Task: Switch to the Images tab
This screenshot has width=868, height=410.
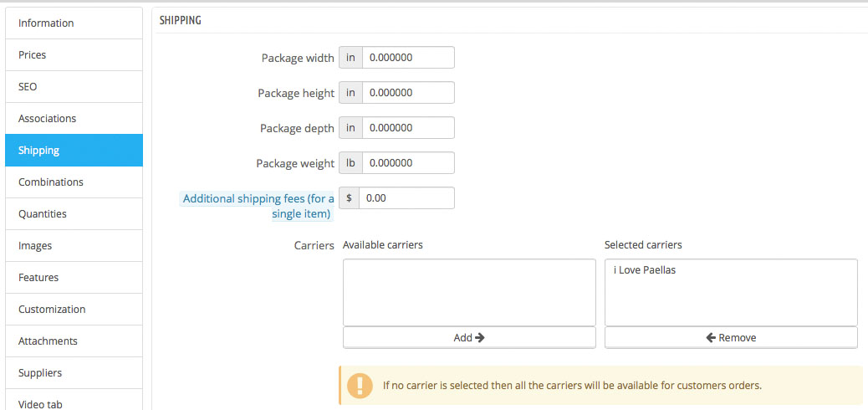Action: [x=74, y=245]
